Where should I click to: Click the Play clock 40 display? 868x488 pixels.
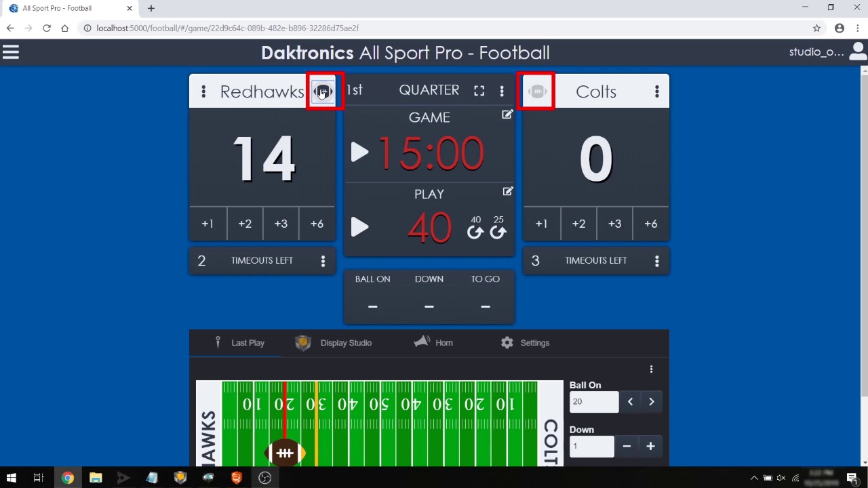pyautogui.click(x=429, y=228)
